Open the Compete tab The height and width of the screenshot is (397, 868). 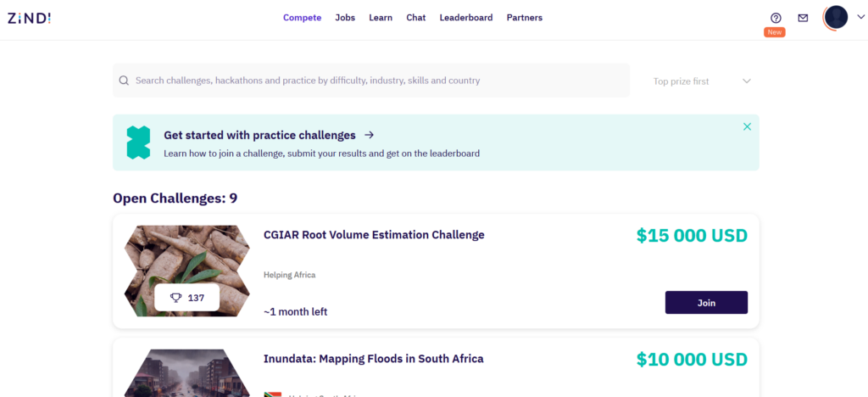[x=302, y=18]
